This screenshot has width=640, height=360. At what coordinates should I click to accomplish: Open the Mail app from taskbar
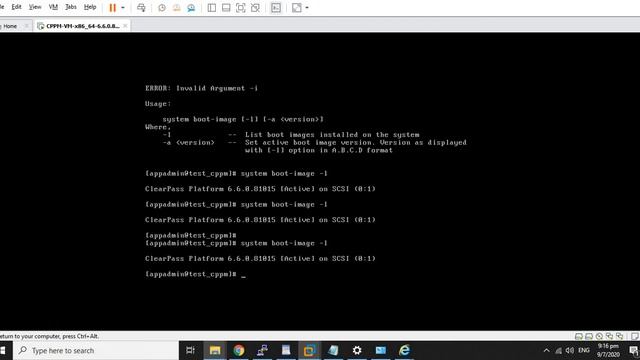(381, 350)
